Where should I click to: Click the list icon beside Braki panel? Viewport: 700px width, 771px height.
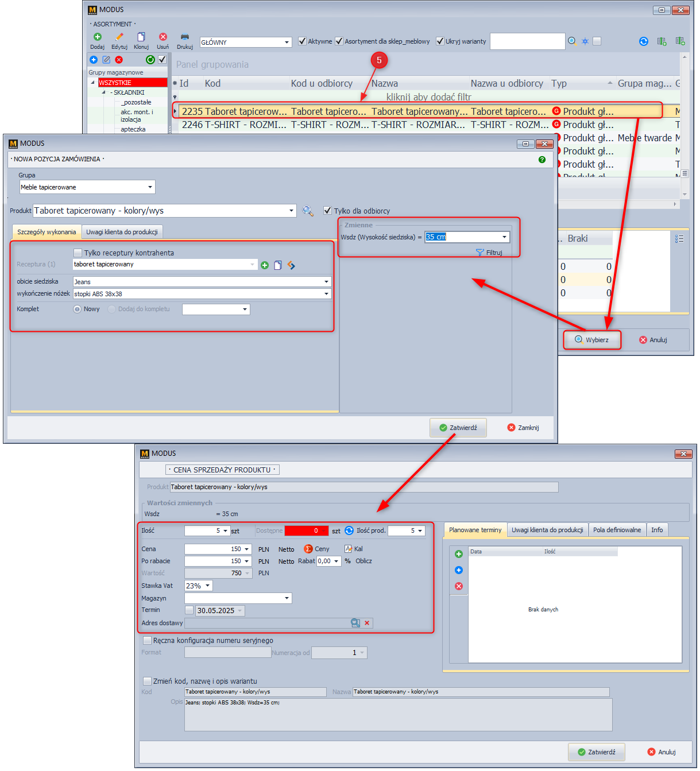679,239
